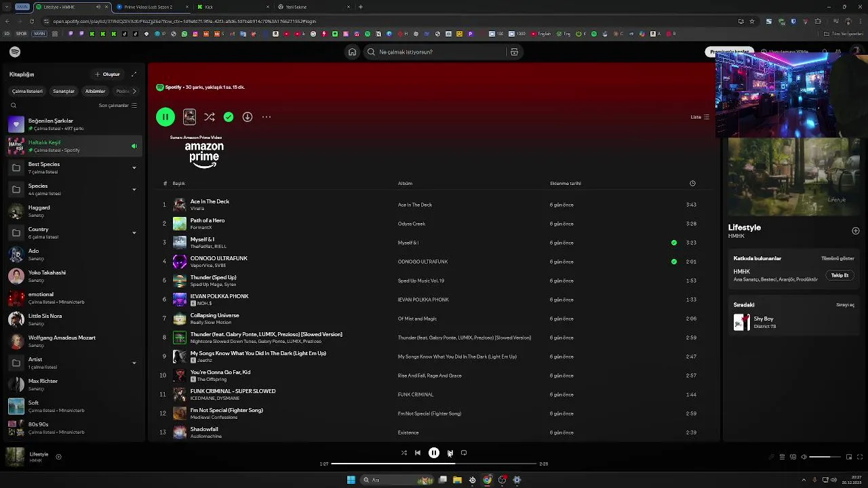
Task: Open the Haggard artist entry
Action: click(x=73, y=211)
